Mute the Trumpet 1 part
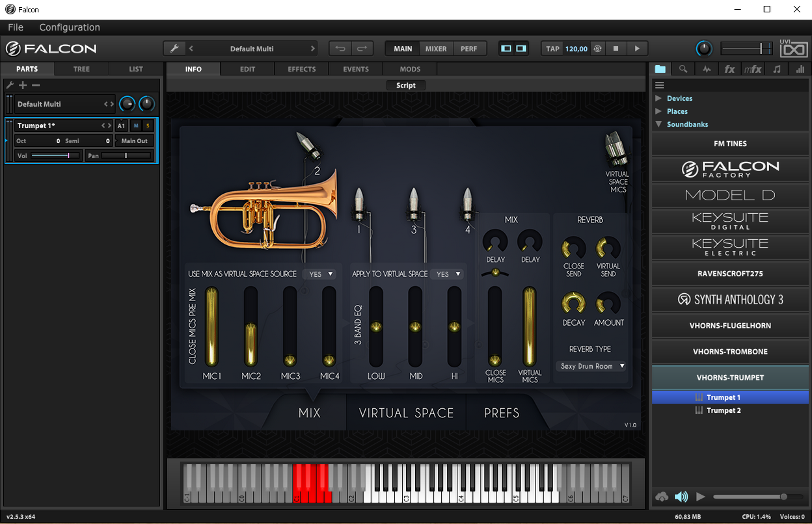The image size is (812, 524). click(x=136, y=125)
